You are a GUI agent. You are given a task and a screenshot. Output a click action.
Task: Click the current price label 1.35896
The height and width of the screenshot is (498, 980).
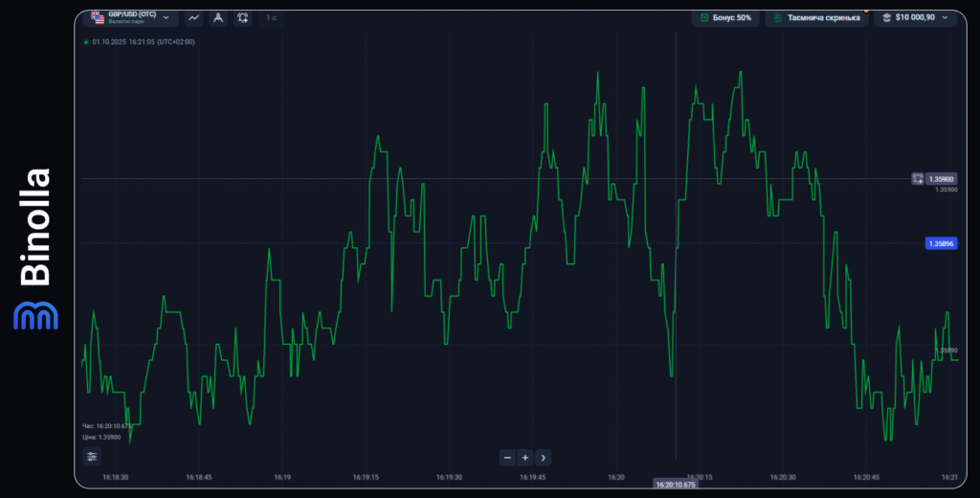tap(941, 243)
